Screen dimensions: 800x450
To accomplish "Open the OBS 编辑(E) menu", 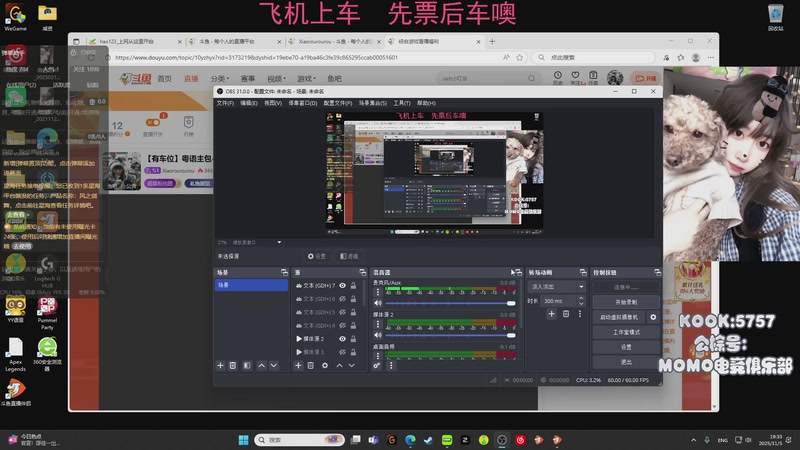I will pos(249,103).
